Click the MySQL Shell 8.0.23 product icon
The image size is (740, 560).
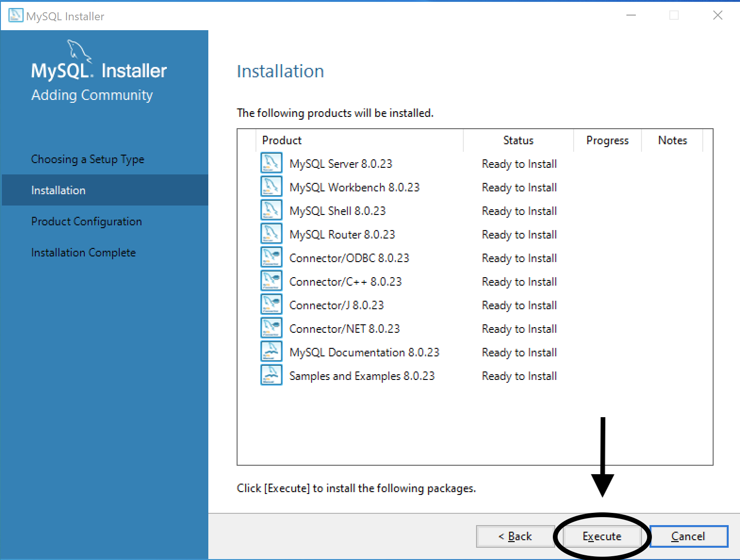[271, 210]
